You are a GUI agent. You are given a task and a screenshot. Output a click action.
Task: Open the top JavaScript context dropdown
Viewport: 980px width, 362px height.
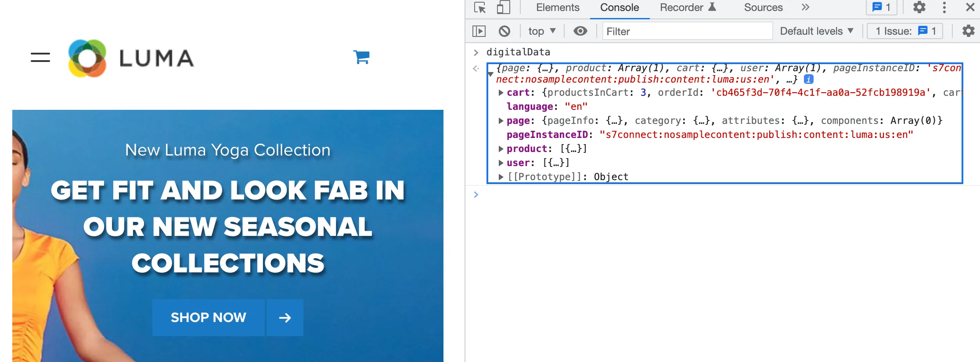[x=542, y=31]
